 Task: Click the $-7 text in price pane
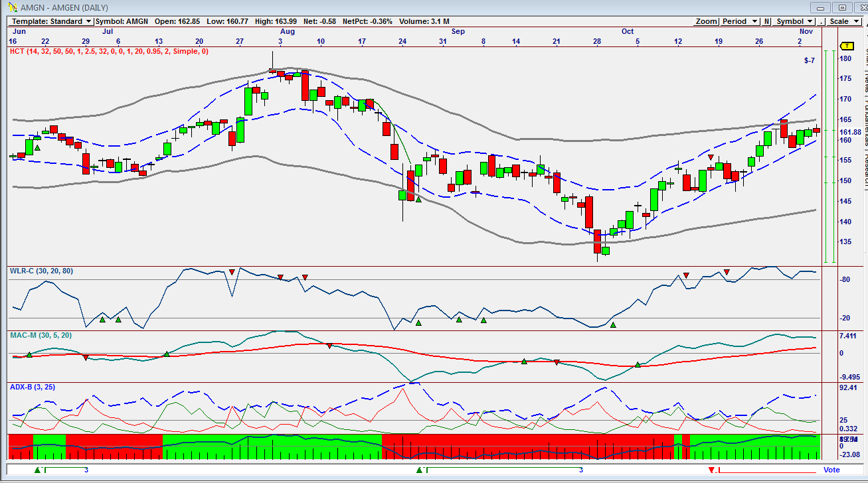pos(809,61)
